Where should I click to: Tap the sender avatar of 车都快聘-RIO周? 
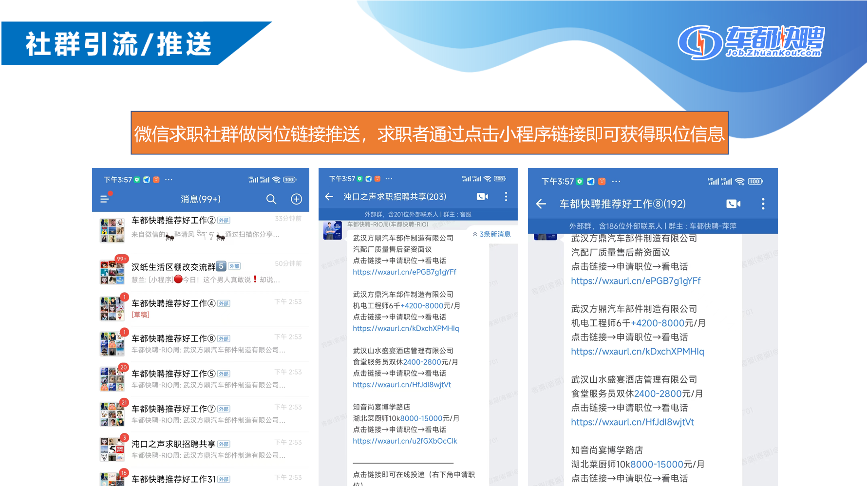point(333,230)
